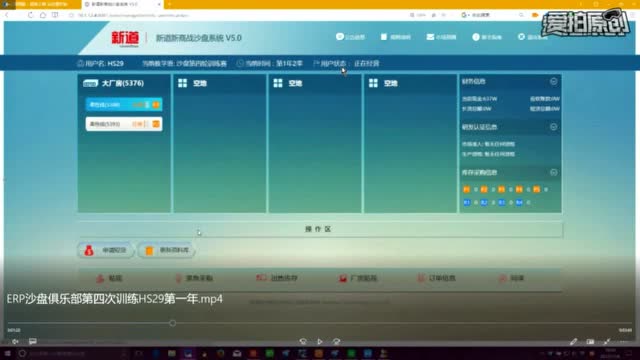Select 紧急采购 in the bottom menu
Screen dimensions: 640x360
(194, 278)
